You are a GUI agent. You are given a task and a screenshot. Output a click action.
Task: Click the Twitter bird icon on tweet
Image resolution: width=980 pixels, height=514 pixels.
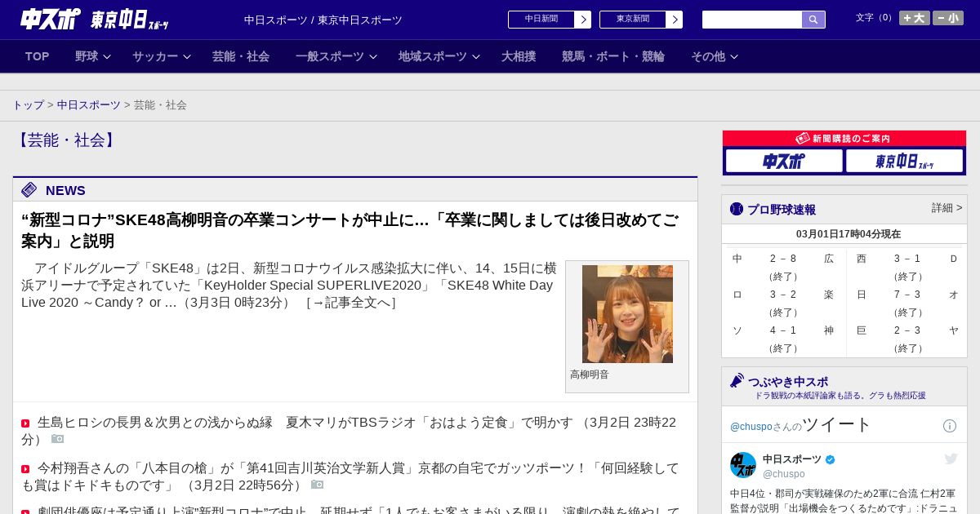[x=951, y=459]
